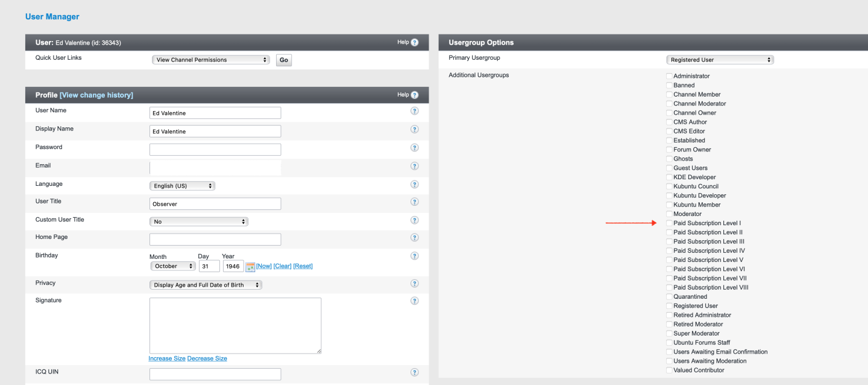Open the Primary Usergroup dropdown

pos(720,60)
